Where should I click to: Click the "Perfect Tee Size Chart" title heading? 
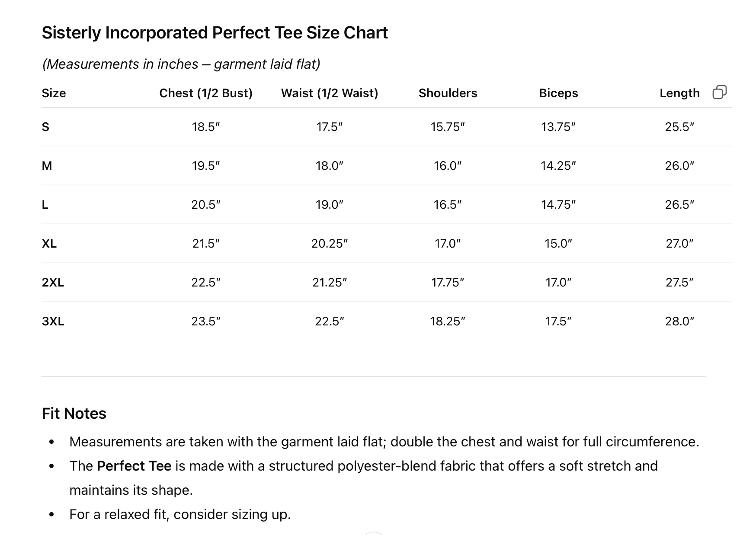coord(215,32)
